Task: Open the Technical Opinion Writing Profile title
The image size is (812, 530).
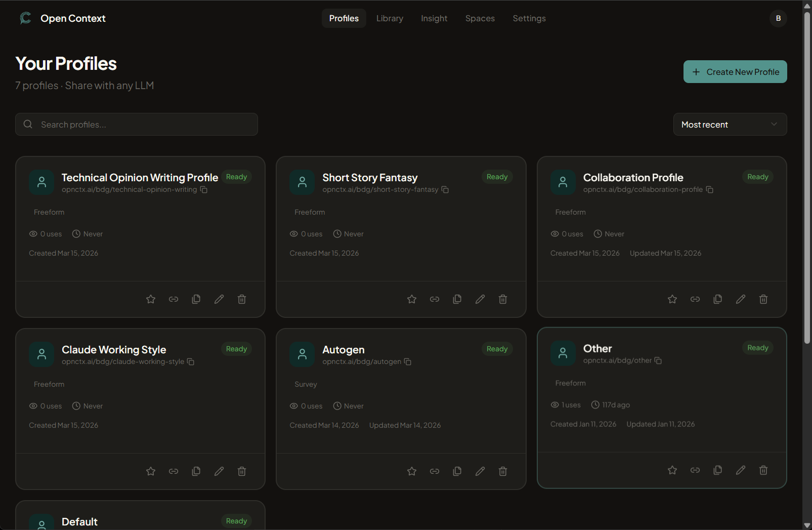Action: [140, 178]
